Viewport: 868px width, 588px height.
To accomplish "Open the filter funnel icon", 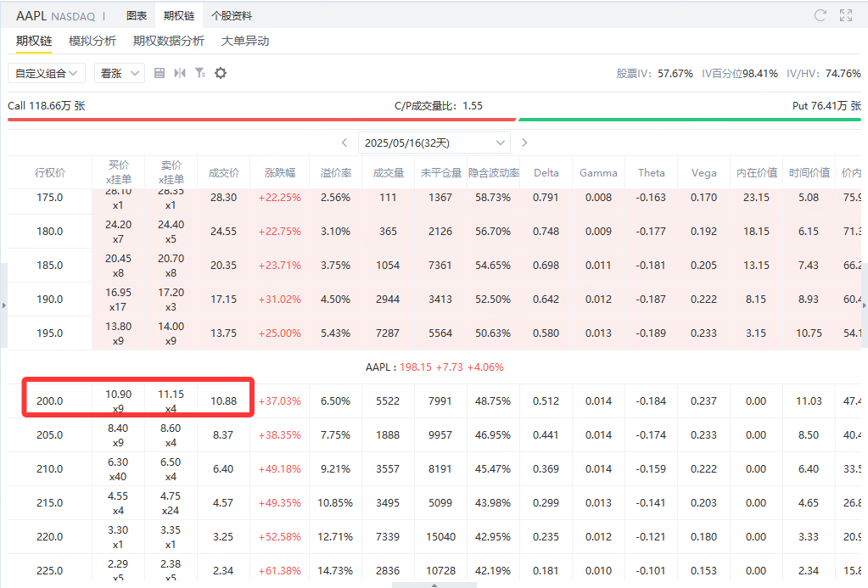I will click(200, 73).
